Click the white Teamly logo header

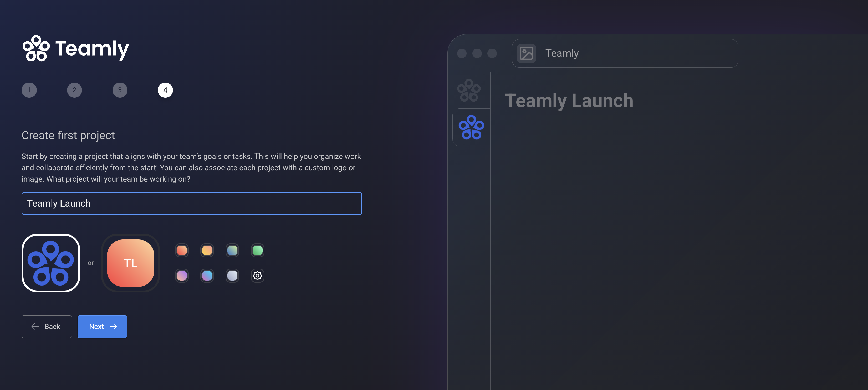[x=75, y=49]
